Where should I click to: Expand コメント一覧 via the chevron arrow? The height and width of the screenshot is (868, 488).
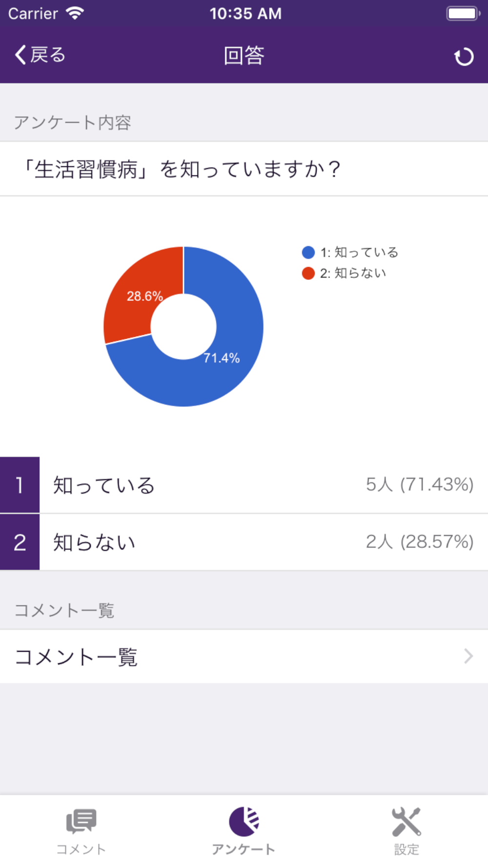tap(468, 656)
